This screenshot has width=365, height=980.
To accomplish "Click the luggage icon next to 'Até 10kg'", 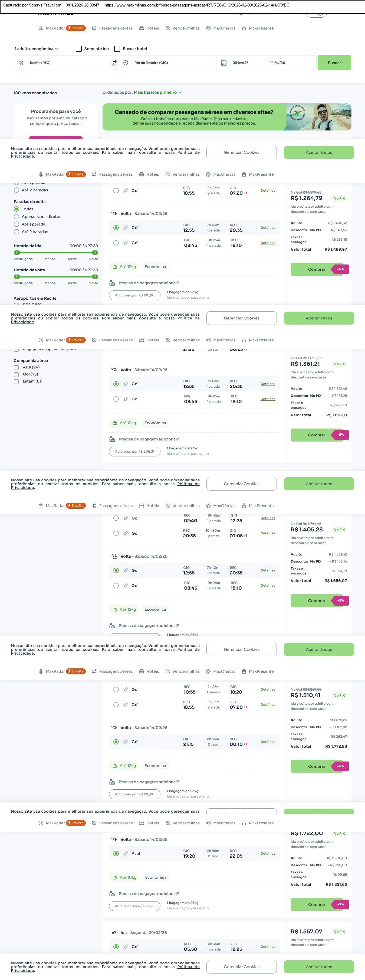I will click(115, 877).
